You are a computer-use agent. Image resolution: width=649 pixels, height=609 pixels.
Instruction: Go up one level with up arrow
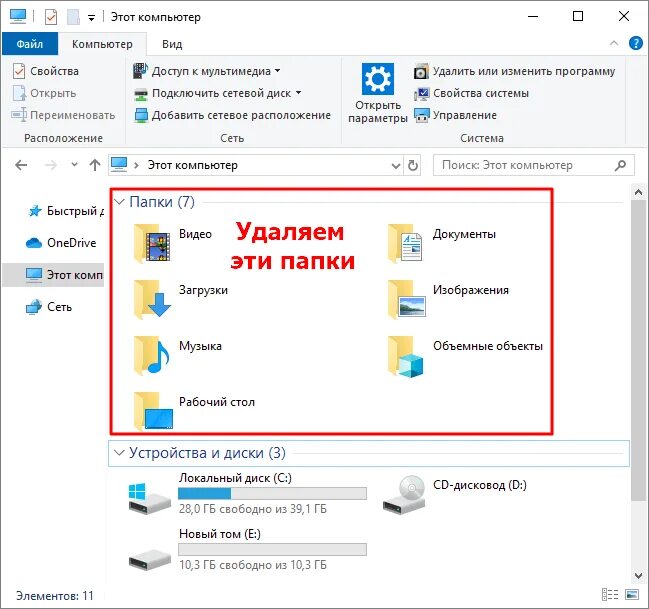[x=95, y=166]
